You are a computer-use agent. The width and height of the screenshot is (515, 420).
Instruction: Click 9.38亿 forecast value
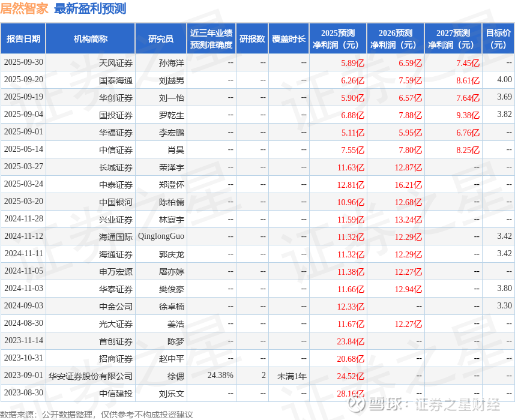click(468, 115)
